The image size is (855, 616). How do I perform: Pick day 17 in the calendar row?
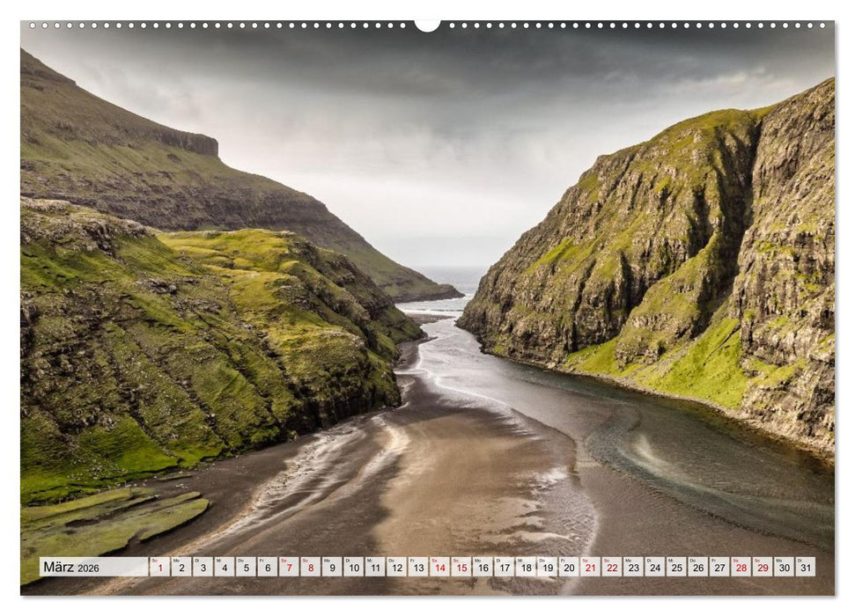[504, 567]
